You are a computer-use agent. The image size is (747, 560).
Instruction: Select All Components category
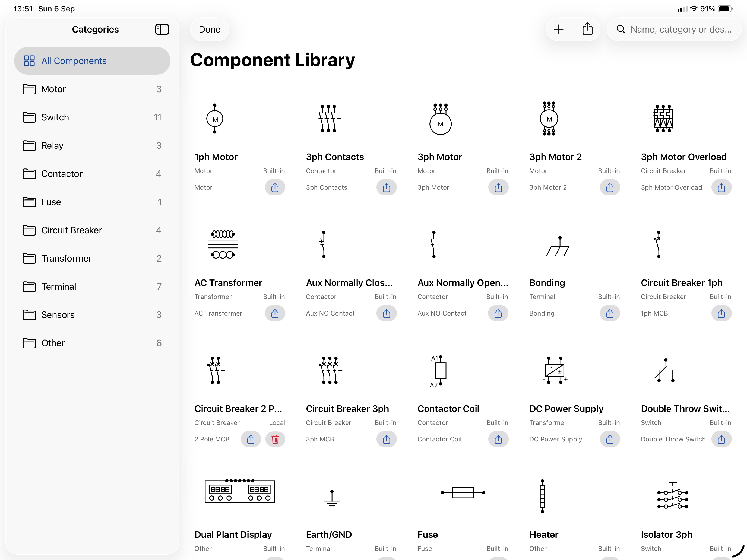pyautogui.click(x=92, y=61)
